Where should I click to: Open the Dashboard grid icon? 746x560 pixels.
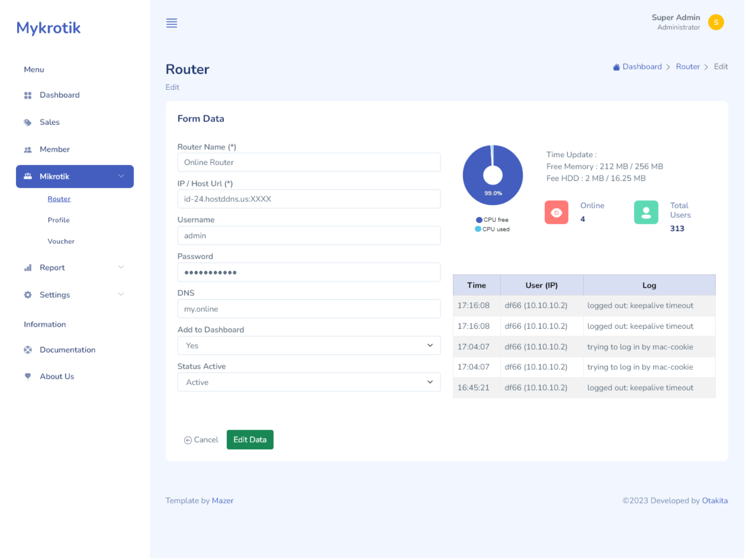28,95
